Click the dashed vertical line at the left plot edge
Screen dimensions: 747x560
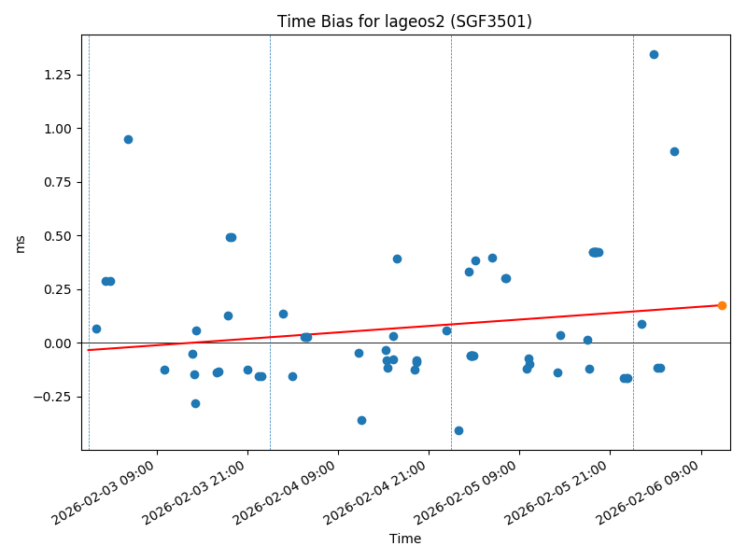coord(89,233)
